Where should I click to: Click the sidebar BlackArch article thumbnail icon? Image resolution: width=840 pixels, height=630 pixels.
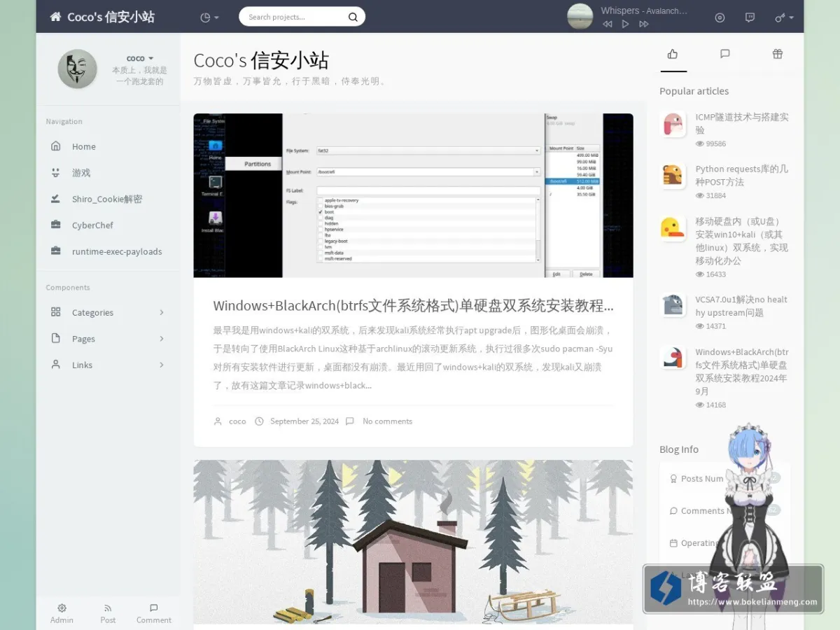pos(673,358)
